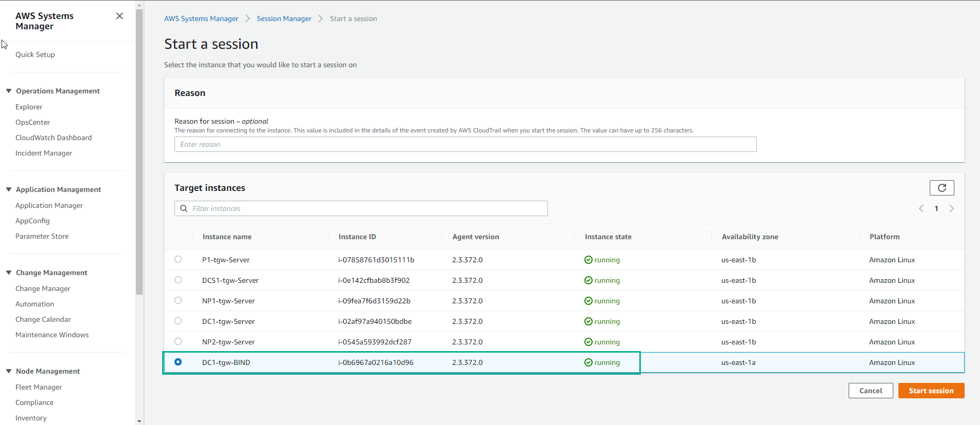Click the Instance name column header
Viewport: 980px width, 425px height.
tap(227, 237)
